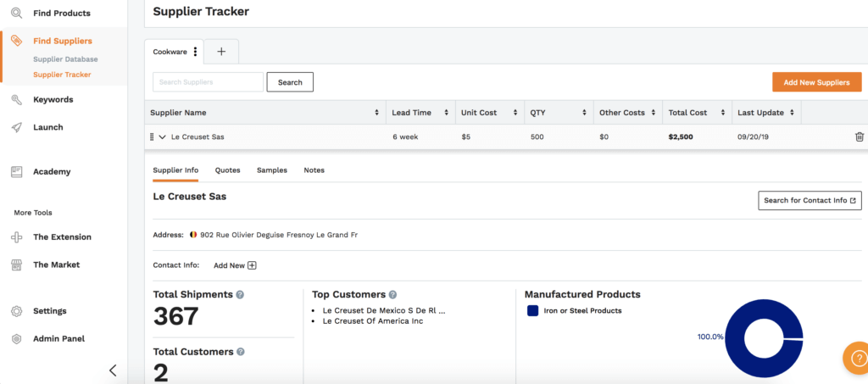Click the Total Shipments help question icon

(240, 294)
